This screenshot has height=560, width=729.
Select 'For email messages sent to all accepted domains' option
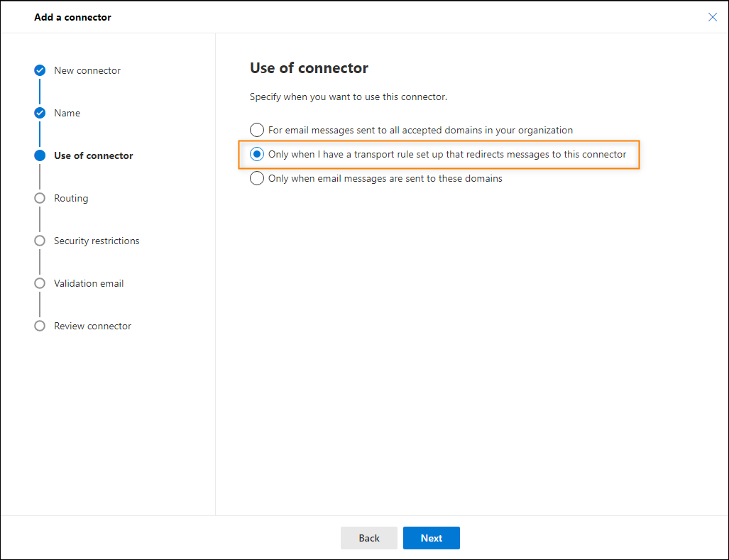click(257, 130)
